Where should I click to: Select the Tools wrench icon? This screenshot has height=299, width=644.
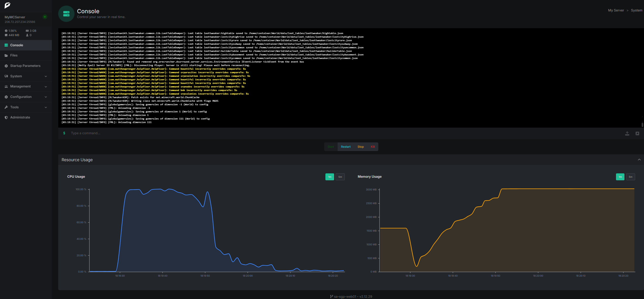point(6,107)
